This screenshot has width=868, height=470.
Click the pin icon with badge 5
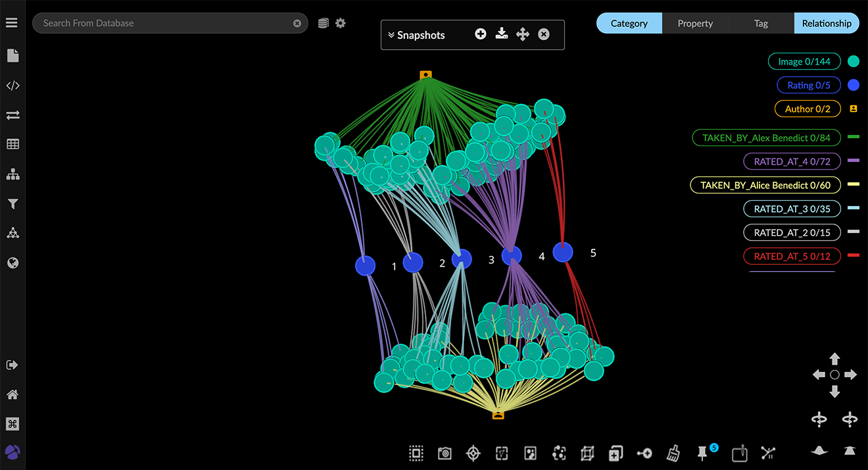coord(702,453)
